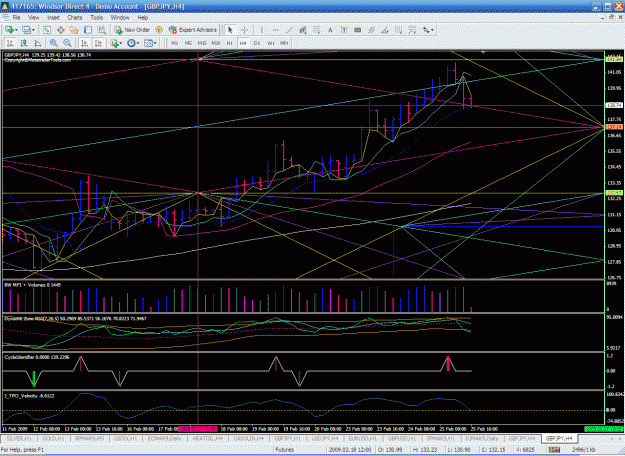The width and height of the screenshot is (625, 456).
Task: Switch the timeframe to D1
Action: click(257, 43)
